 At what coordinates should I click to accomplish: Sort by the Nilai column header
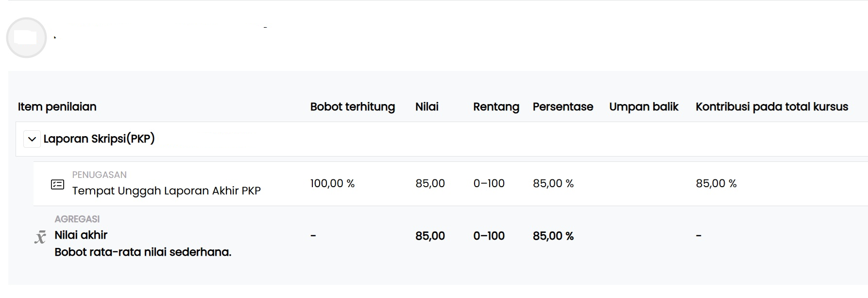point(427,106)
